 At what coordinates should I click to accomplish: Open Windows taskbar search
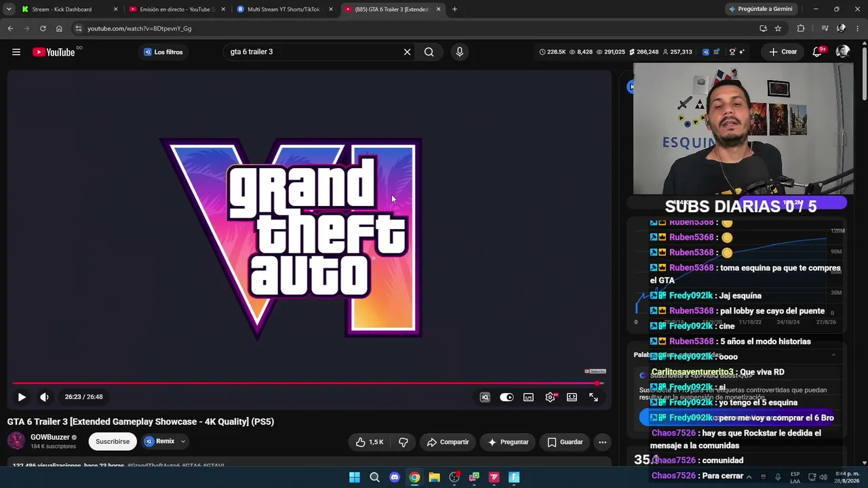[x=374, y=477]
